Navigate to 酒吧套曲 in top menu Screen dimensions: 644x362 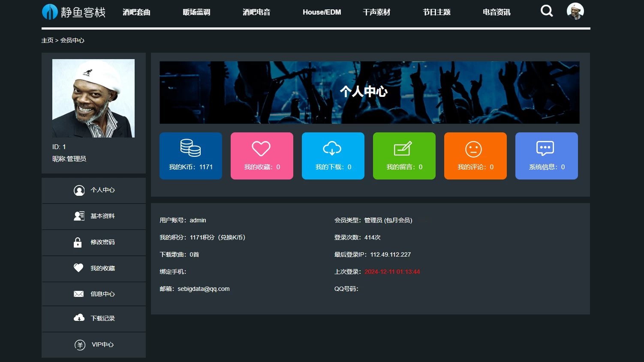[136, 12]
